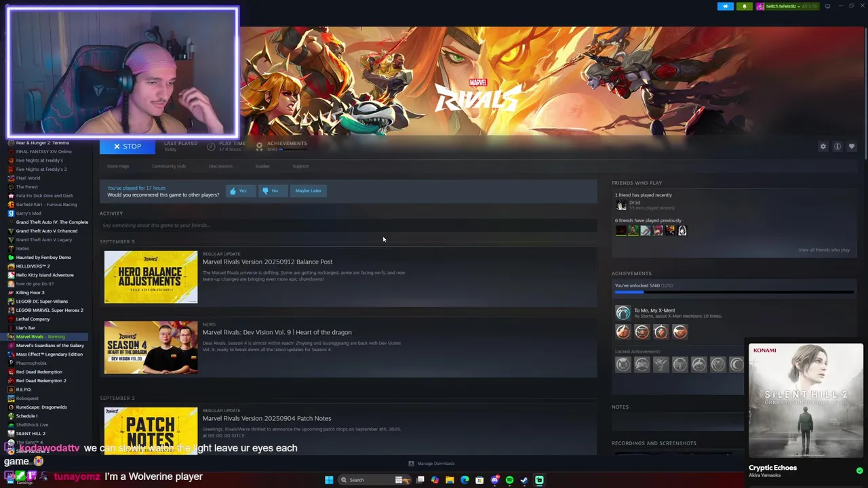
Task: Open Recordings and Screenshots section
Action: coord(654,443)
